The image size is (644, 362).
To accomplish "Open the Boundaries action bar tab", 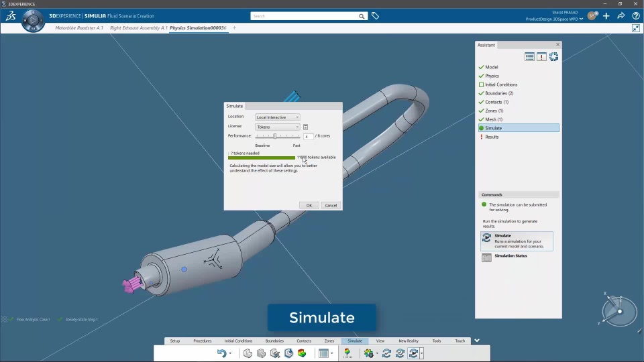I will point(274,341).
